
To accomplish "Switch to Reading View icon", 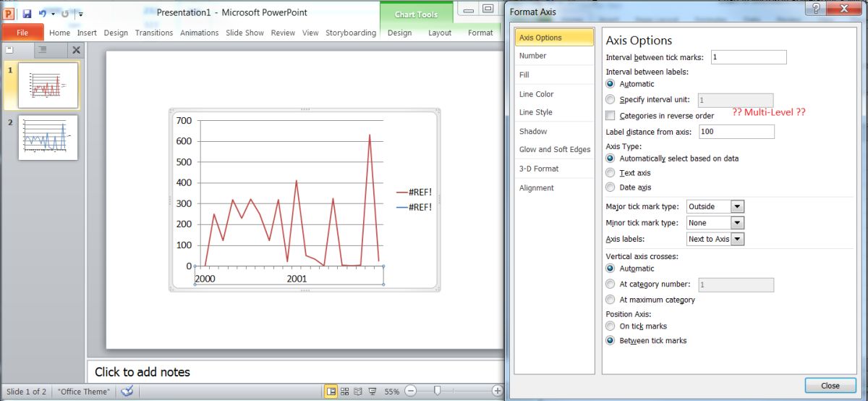I will (358, 391).
